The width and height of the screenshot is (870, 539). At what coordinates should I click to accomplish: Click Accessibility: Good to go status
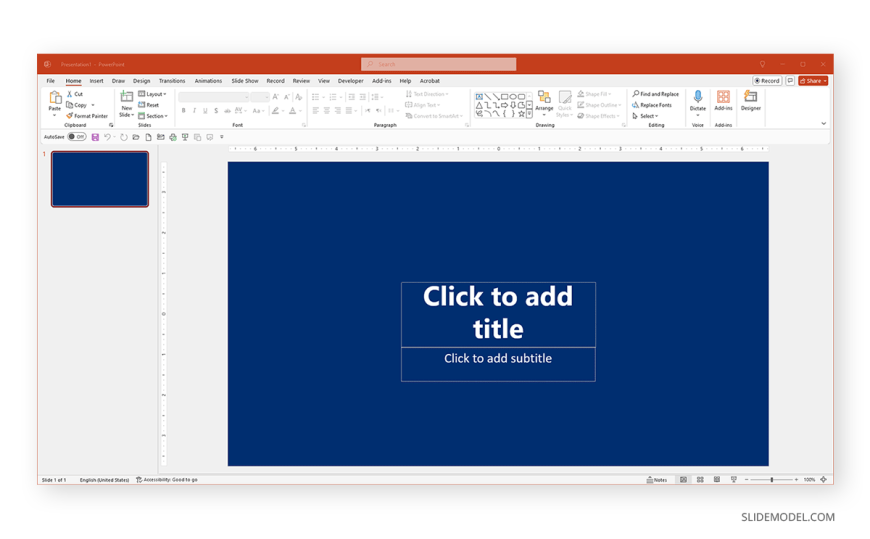pyautogui.click(x=167, y=480)
